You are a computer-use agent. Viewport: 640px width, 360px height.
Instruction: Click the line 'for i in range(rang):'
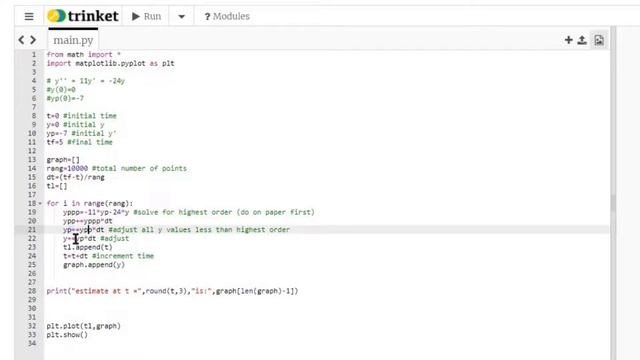(x=89, y=203)
